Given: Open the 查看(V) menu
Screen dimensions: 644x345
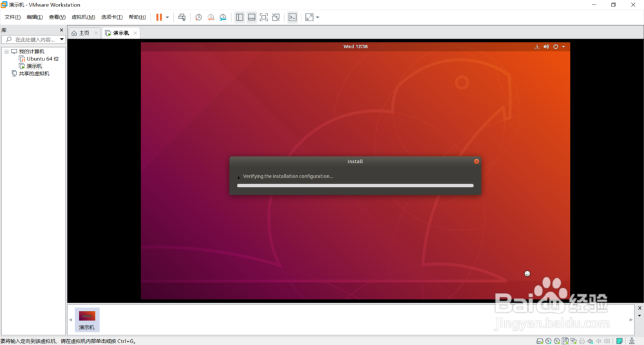Looking at the screenshot, I should (57, 17).
